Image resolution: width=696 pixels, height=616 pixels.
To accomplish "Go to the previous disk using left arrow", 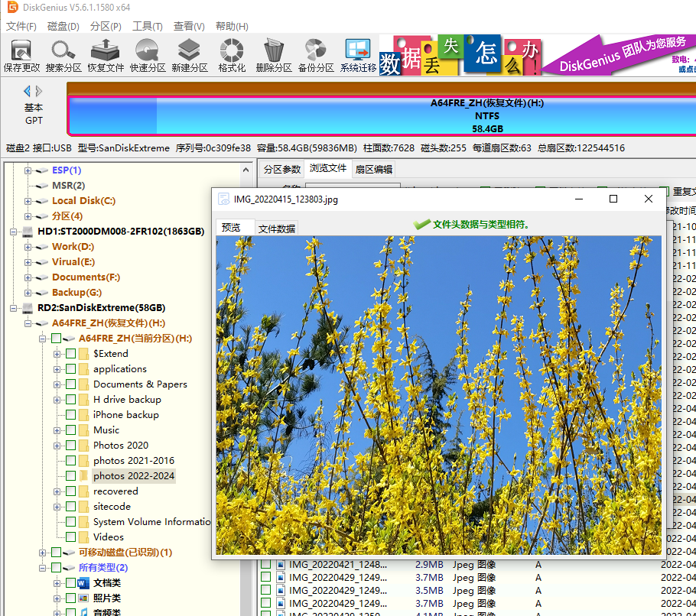I will coord(28,91).
